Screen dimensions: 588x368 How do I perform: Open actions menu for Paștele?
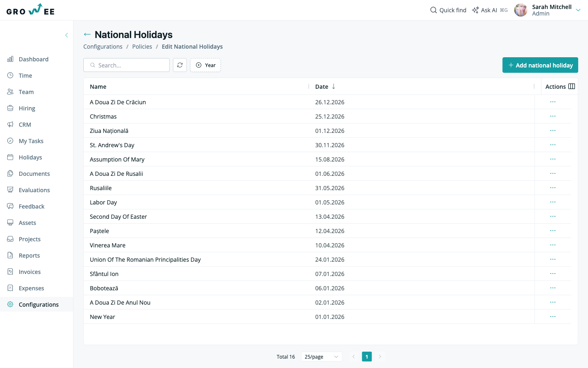point(553,231)
